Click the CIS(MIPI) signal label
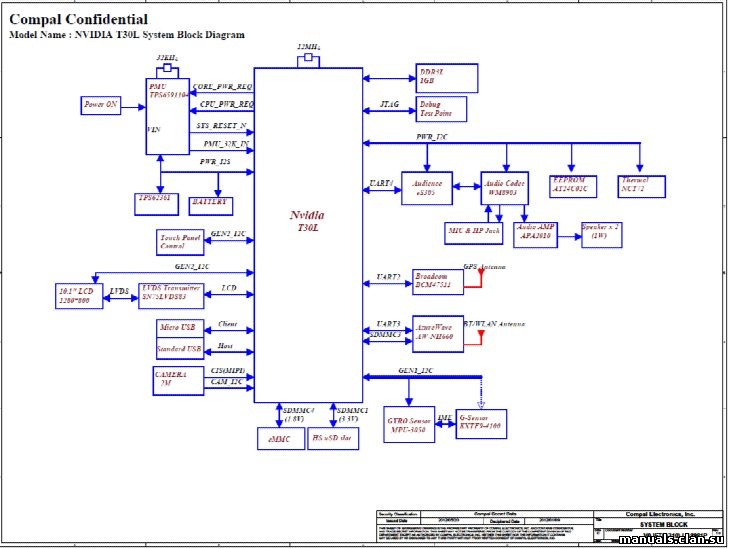Screen dimensions: 729x549 coord(228,370)
